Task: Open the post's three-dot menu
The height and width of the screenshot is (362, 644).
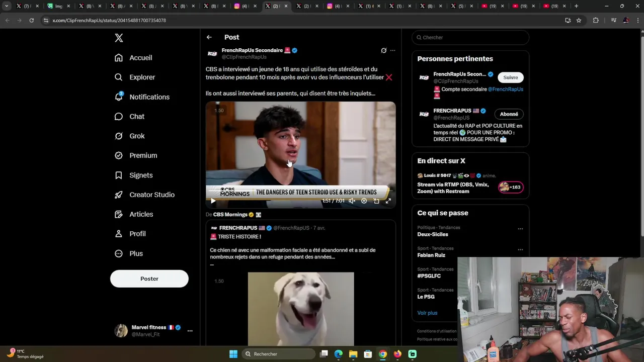Action: click(x=392, y=50)
